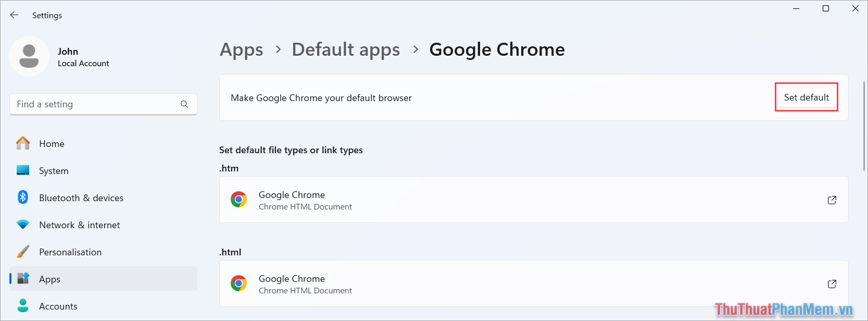
Task: Click the external-link icon for .htm
Action: coord(832,200)
